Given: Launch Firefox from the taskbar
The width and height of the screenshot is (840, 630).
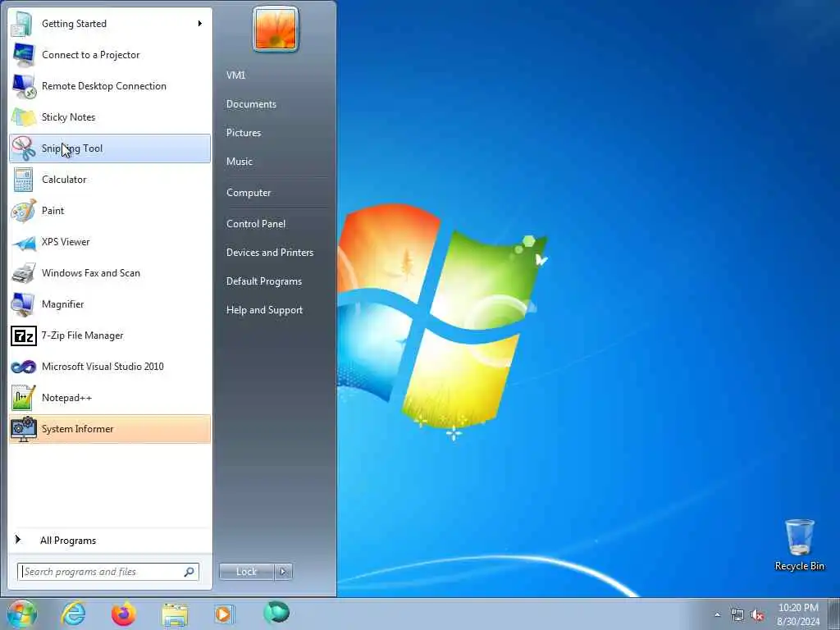Looking at the screenshot, I should click(x=123, y=614).
